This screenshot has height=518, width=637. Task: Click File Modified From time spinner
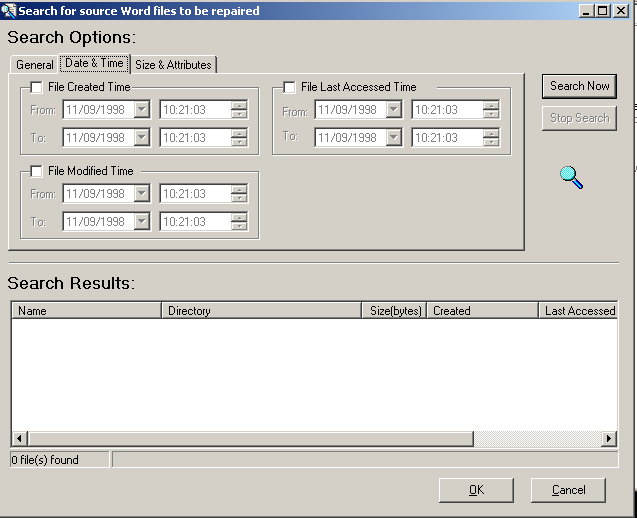point(239,193)
